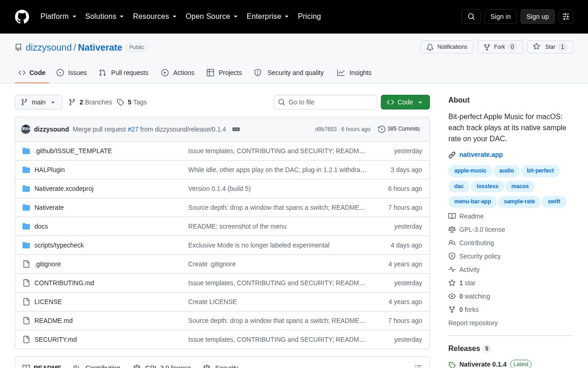Click the Report repository link

[473, 323]
